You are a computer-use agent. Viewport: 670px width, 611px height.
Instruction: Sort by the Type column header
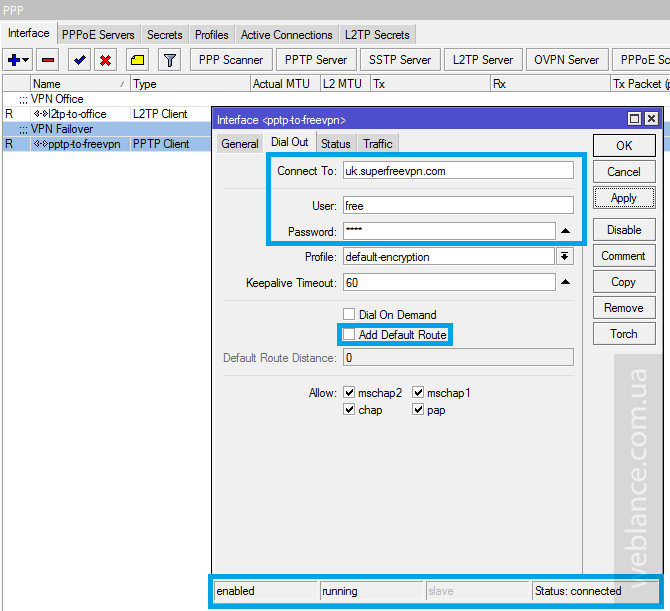pyautogui.click(x=190, y=84)
